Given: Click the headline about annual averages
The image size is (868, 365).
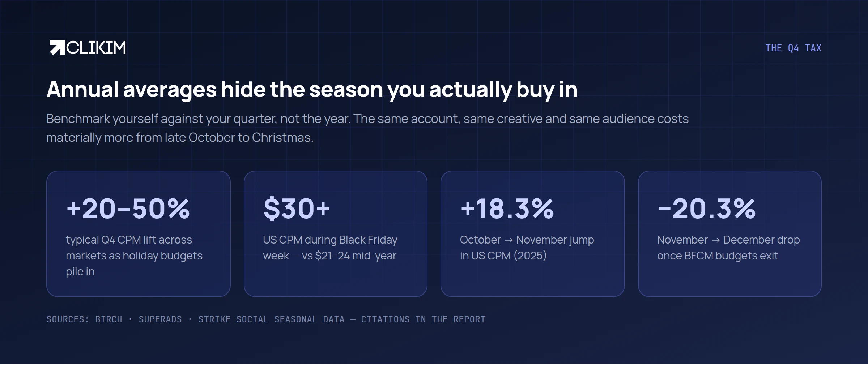Looking at the screenshot, I should coord(312,89).
